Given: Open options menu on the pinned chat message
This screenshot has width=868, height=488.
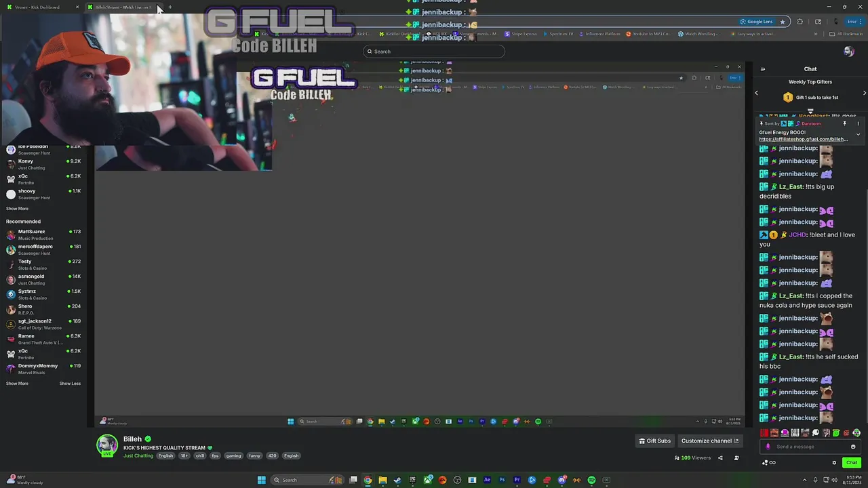Looking at the screenshot, I should pos(858,123).
